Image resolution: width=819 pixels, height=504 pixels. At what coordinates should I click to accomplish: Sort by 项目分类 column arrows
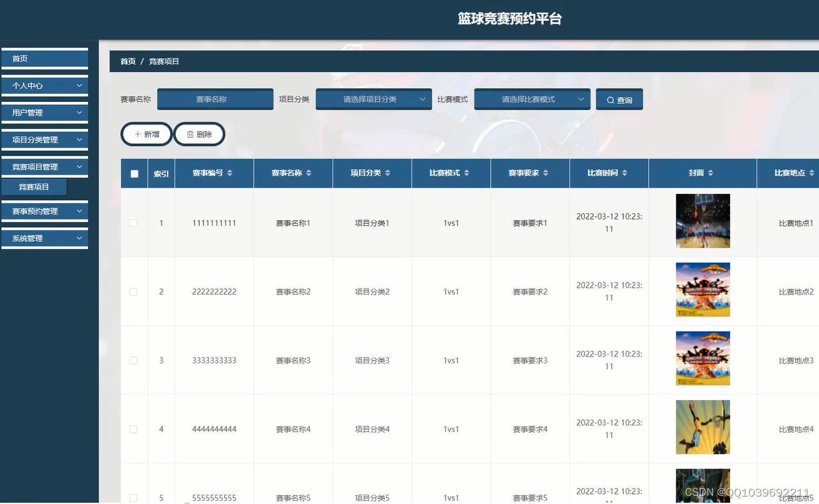point(387,173)
